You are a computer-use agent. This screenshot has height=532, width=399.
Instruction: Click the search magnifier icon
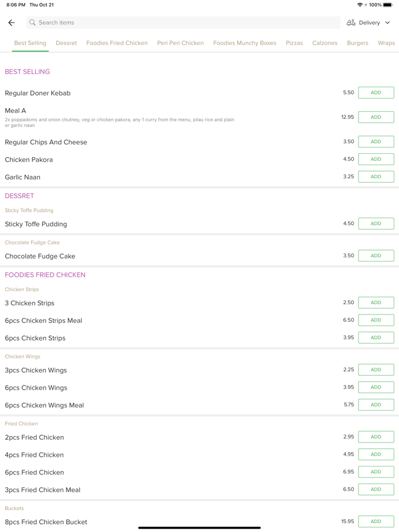click(x=32, y=23)
